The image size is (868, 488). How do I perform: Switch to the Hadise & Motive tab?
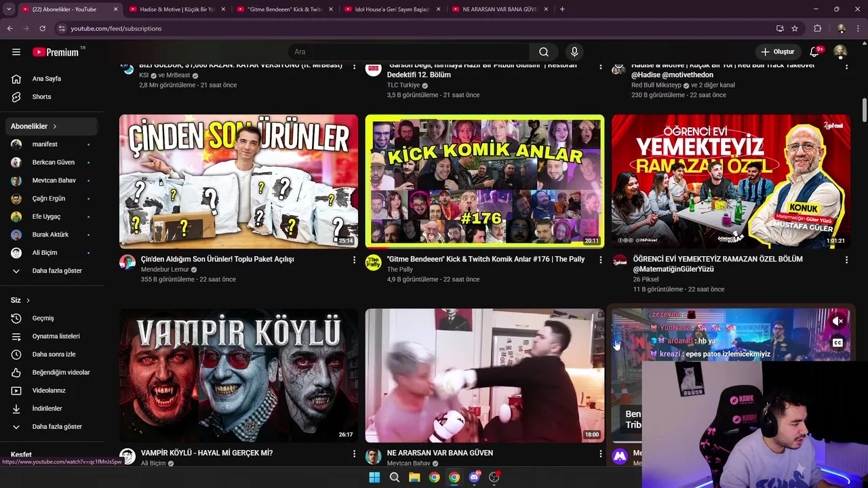tap(177, 9)
